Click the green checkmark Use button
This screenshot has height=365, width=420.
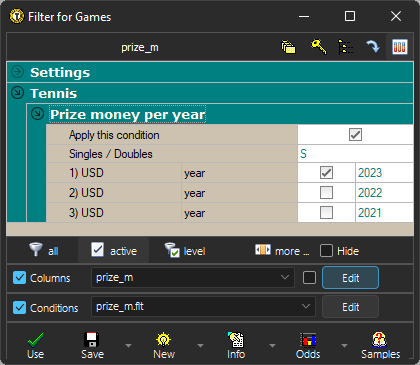35,346
